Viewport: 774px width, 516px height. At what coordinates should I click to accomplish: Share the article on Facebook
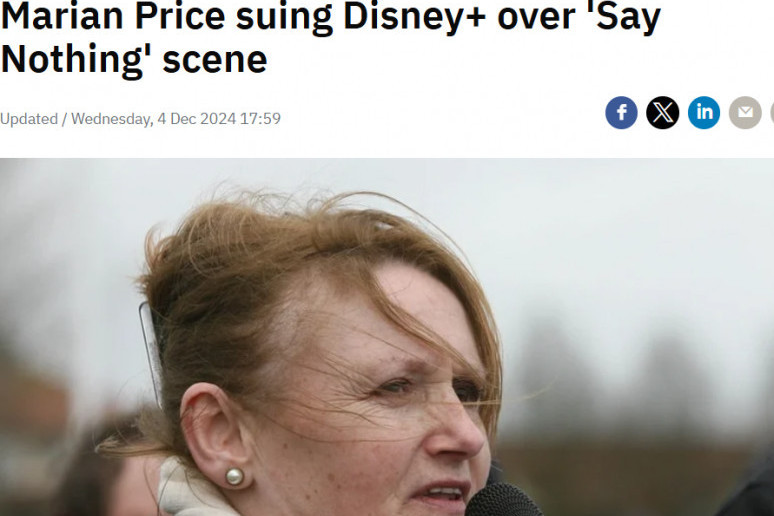[621, 113]
